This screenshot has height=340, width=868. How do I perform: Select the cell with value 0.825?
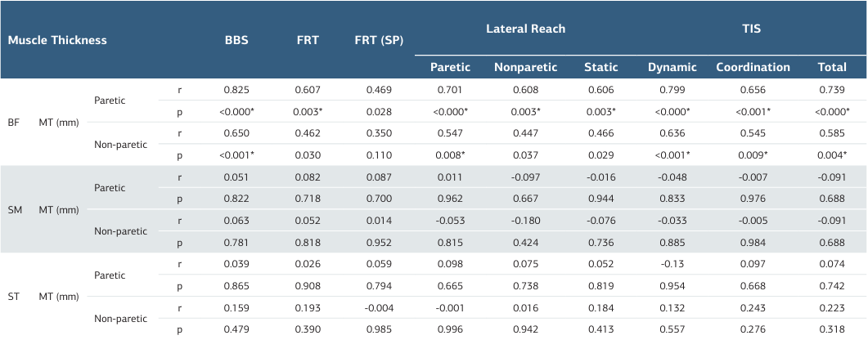click(236, 89)
